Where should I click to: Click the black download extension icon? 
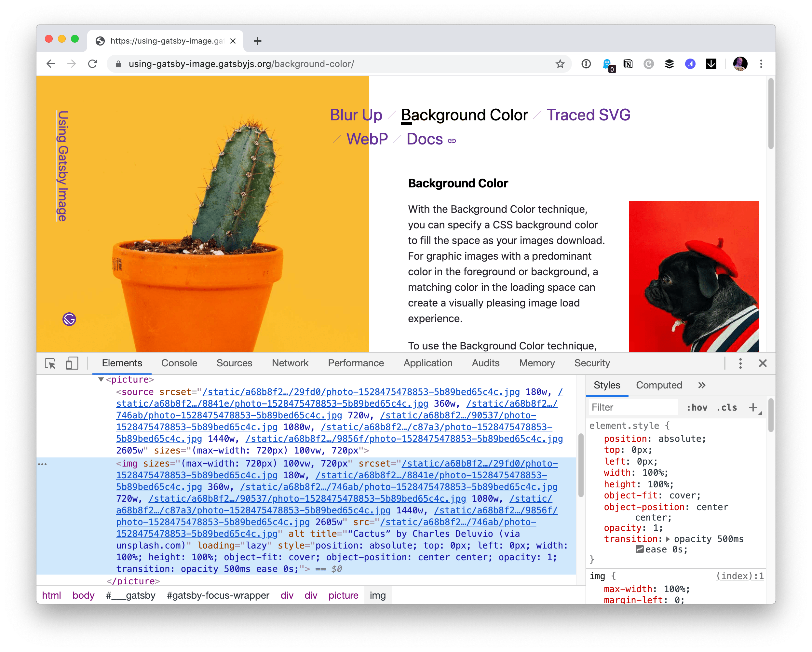point(711,64)
